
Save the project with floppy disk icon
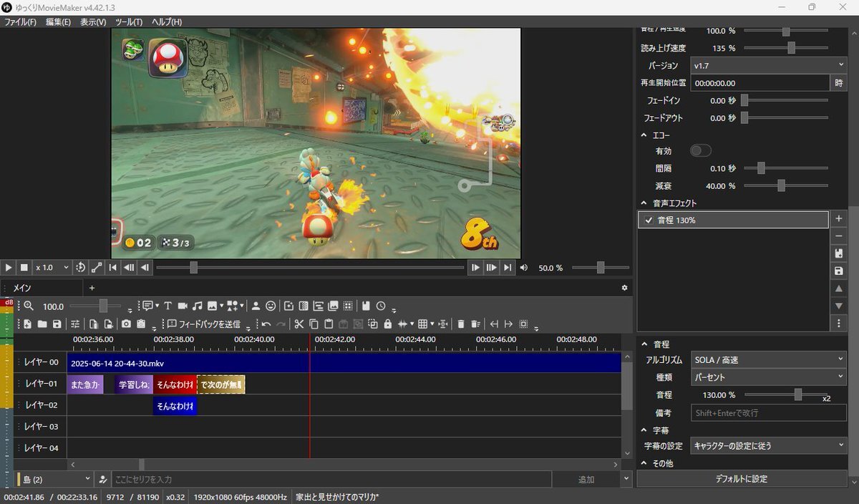pyautogui.click(x=57, y=324)
